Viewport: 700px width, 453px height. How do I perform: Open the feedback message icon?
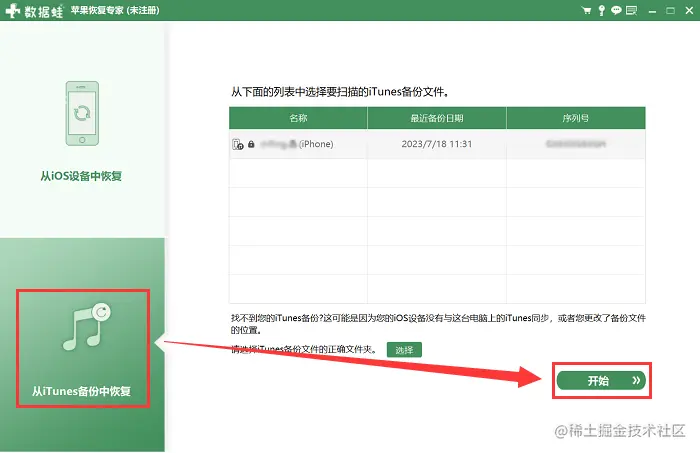click(631, 10)
